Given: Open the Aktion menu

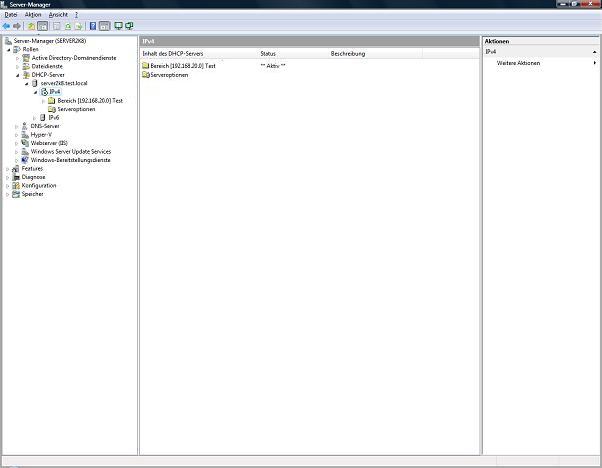Looking at the screenshot, I should click(33, 15).
